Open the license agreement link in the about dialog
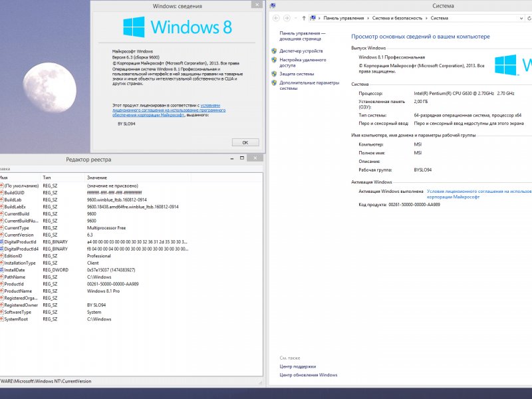Screen dimensions: 532x399 click(169, 110)
